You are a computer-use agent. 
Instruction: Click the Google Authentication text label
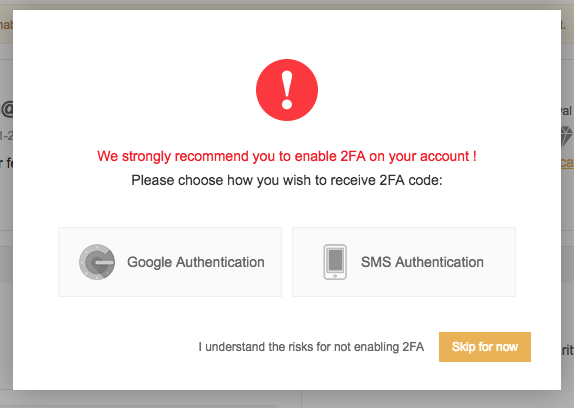click(196, 262)
